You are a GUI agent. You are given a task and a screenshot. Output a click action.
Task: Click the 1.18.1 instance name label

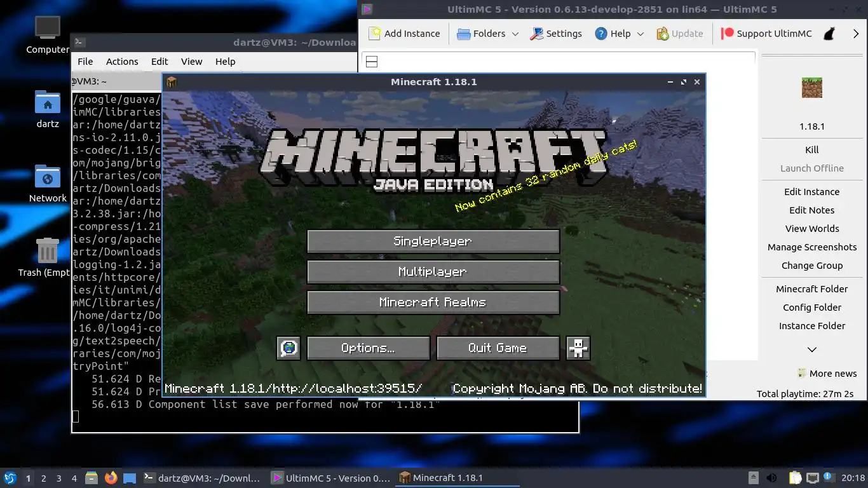click(812, 126)
